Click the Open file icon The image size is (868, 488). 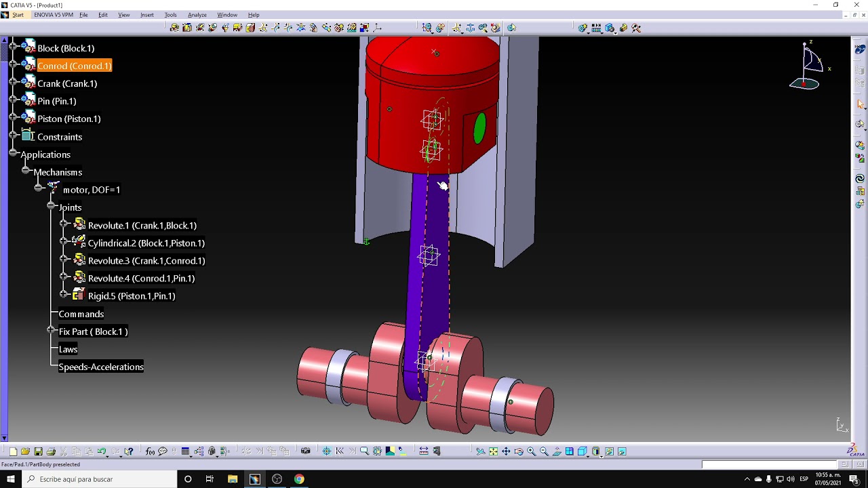coord(25,451)
